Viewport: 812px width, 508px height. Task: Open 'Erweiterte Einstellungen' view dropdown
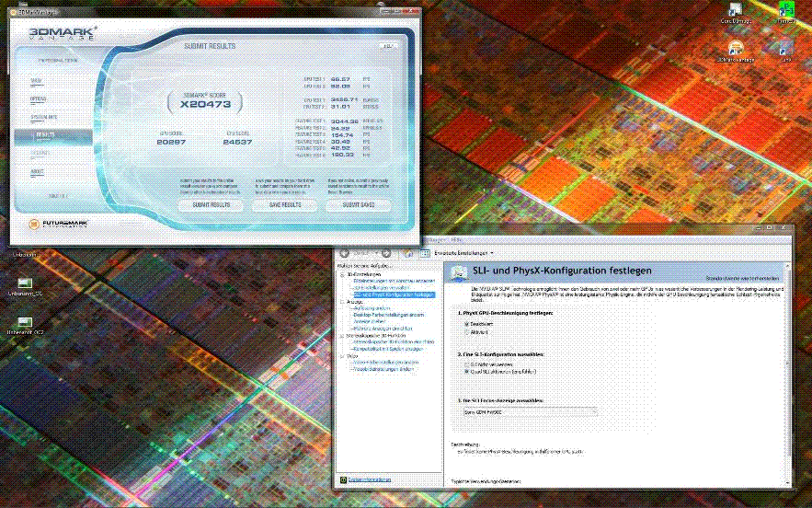click(x=463, y=253)
